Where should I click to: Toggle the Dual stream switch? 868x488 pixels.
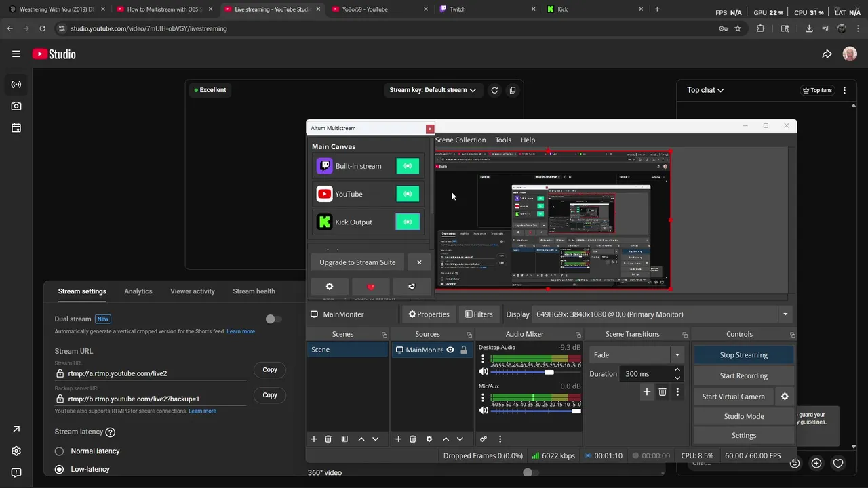coord(273,319)
